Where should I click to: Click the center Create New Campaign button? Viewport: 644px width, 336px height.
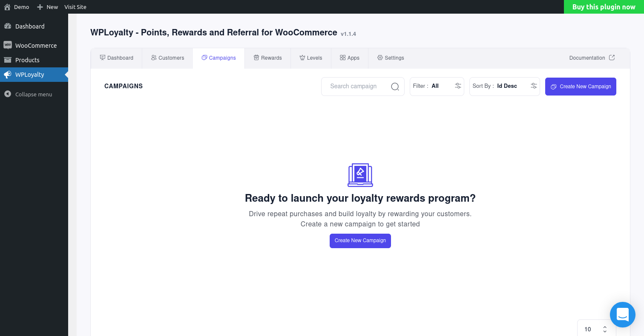coord(360,240)
